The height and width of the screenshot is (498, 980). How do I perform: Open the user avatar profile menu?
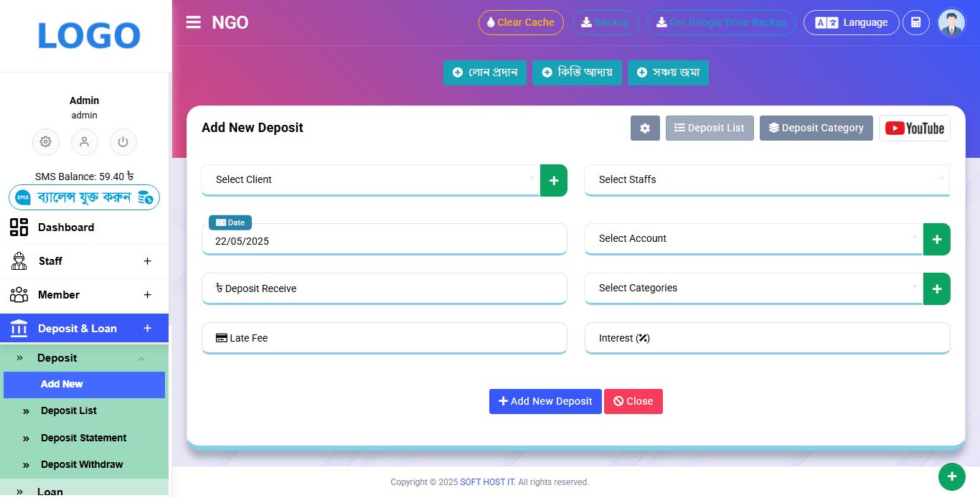pos(952,22)
